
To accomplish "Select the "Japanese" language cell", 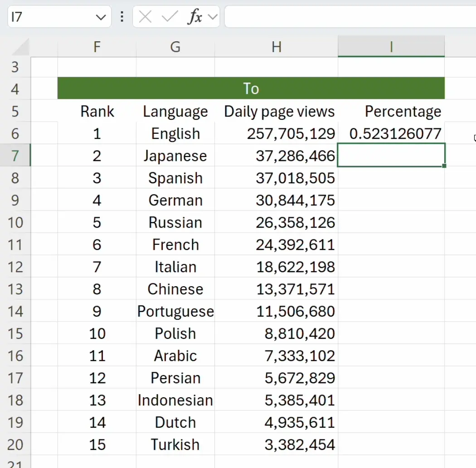I will (175, 156).
